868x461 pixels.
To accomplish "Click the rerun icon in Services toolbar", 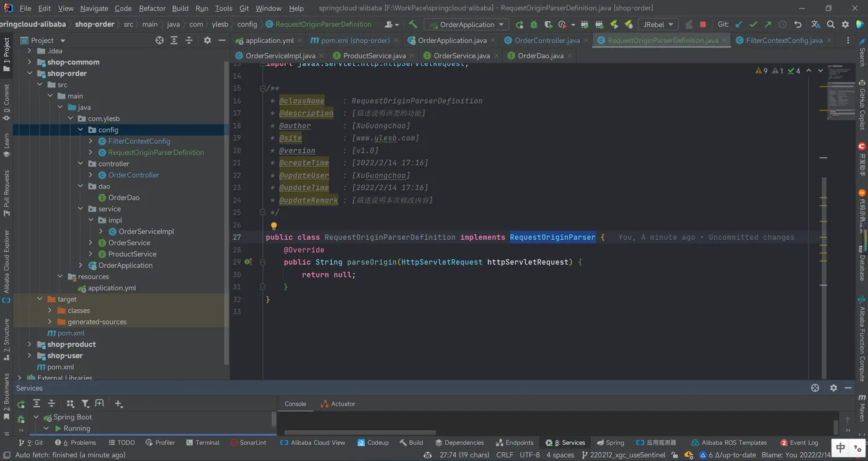I will click(x=21, y=404).
